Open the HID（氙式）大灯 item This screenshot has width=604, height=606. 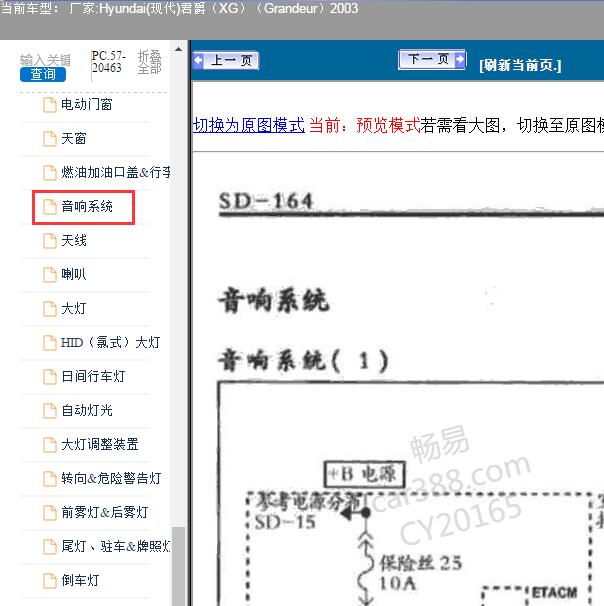(x=111, y=342)
